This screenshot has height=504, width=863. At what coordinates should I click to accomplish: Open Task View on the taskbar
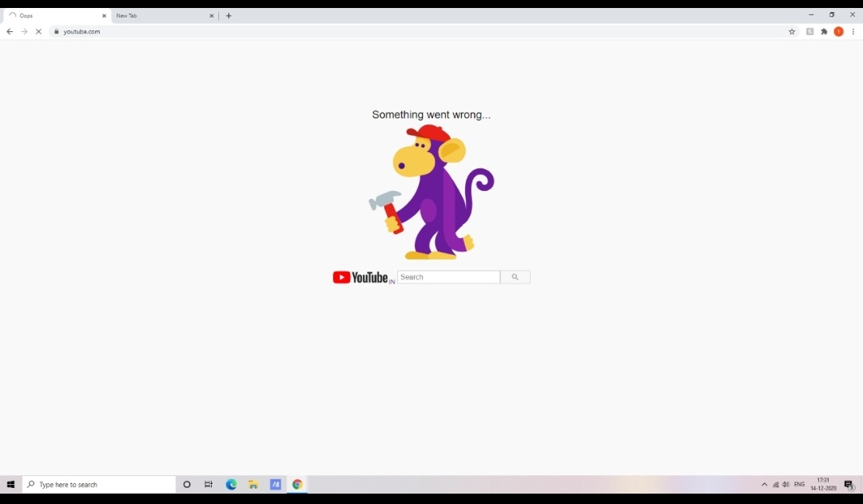[209, 484]
